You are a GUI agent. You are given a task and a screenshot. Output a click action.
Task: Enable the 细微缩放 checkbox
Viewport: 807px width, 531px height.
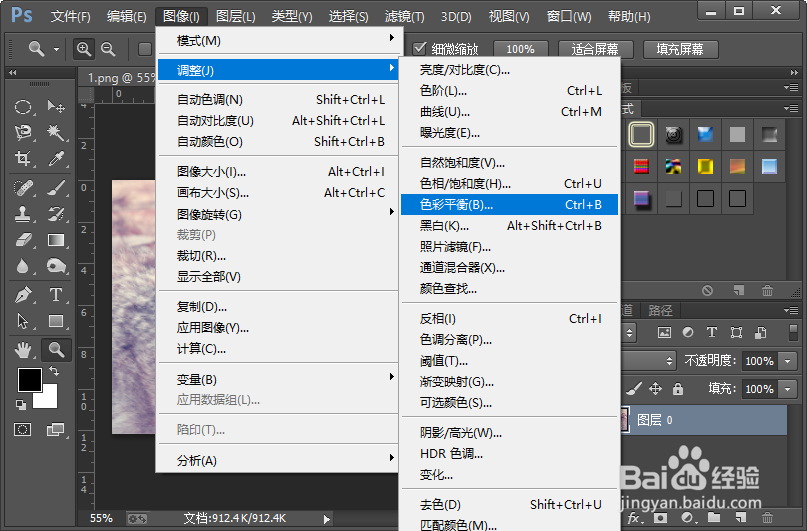click(419, 49)
